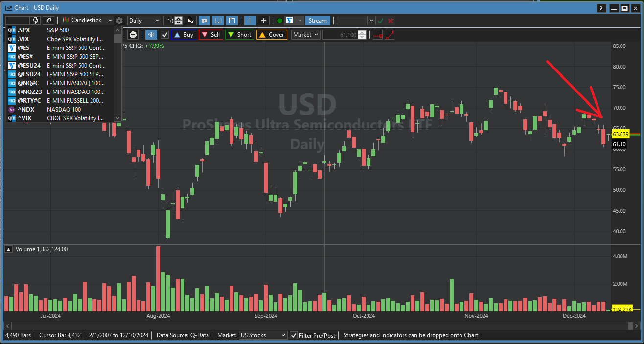This screenshot has height=344, width=644.
Task: Select .VIX Cboe SPX Volatility symbol
Action: [59, 39]
